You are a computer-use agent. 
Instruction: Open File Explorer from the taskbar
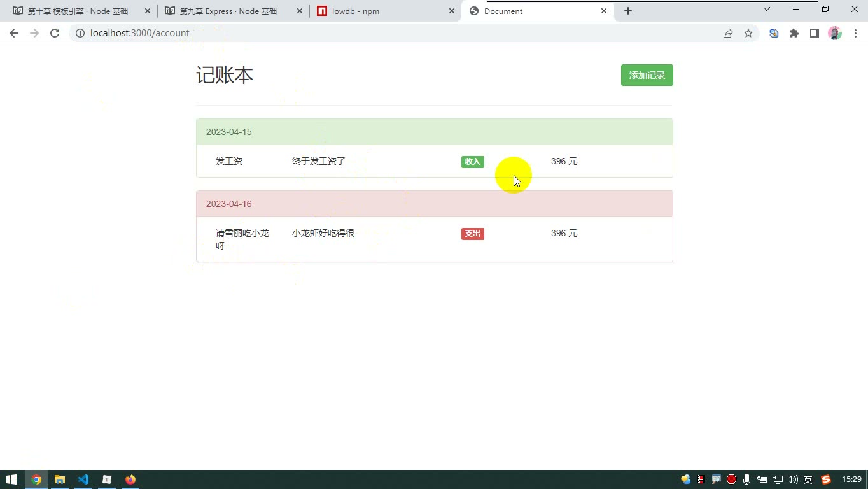pos(60,479)
